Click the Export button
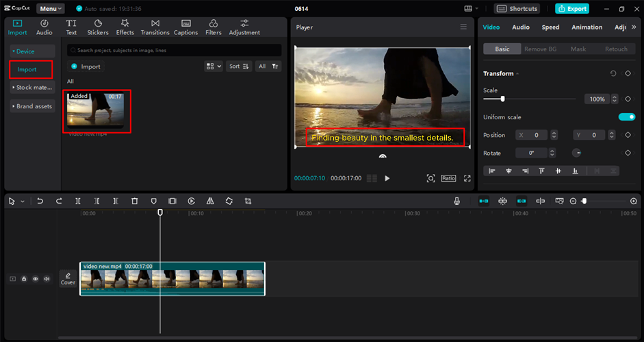The height and width of the screenshot is (342, 644). [572, 9]
